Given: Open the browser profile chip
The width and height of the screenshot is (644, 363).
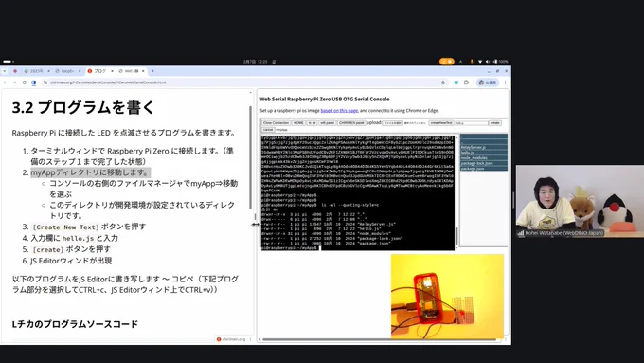Looking at the screenshot, I should click(x=488, y=82).
